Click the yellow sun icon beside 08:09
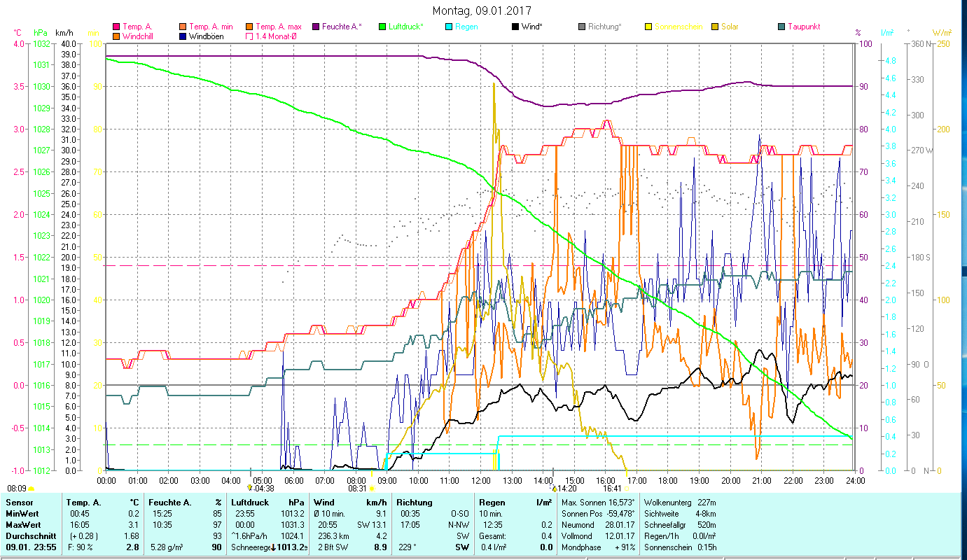The width and height of the screenshot is (967, 560). pos(32,489)
